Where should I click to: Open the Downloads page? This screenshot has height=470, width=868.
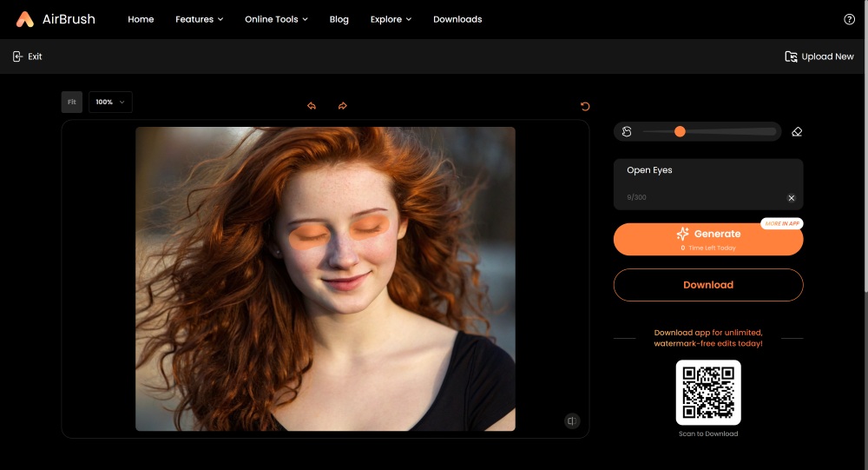point(457,19)
